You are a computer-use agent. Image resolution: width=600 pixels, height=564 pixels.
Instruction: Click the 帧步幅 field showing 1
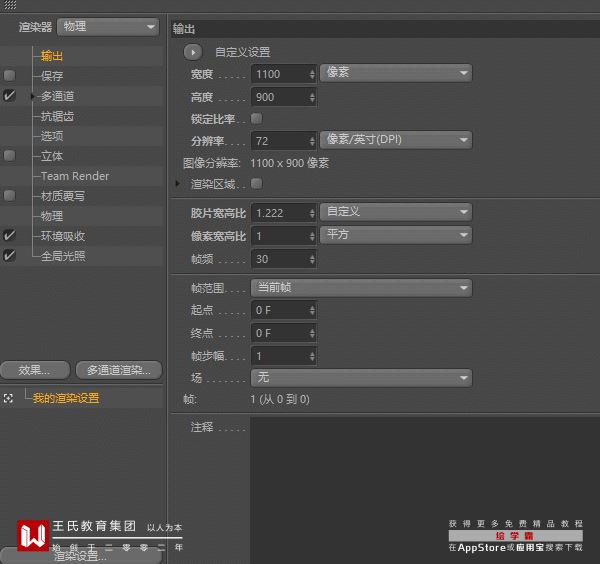[x=284, y=356]
